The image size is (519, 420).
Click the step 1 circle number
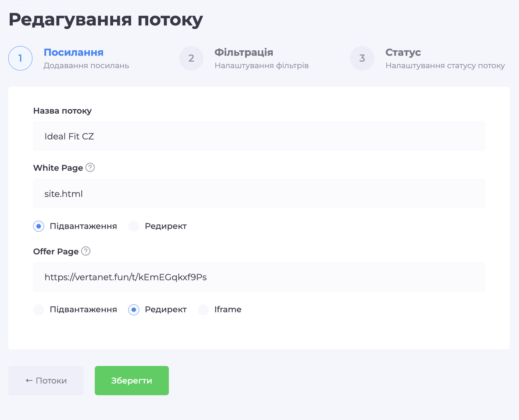(x=20, y=58)
